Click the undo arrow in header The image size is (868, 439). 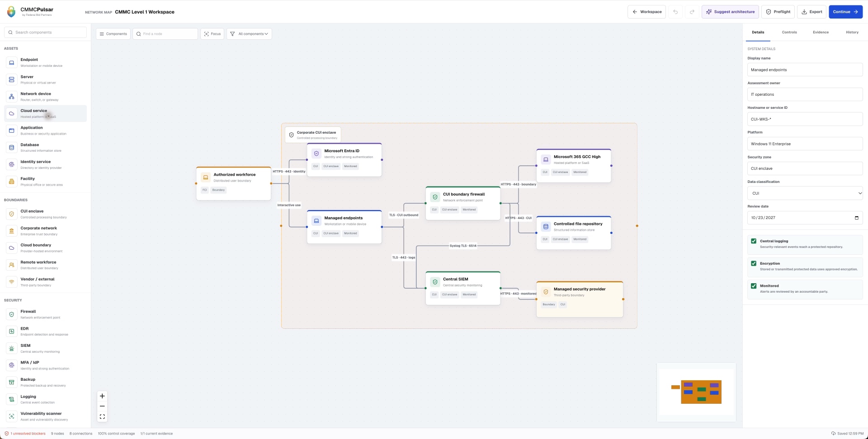675,12
